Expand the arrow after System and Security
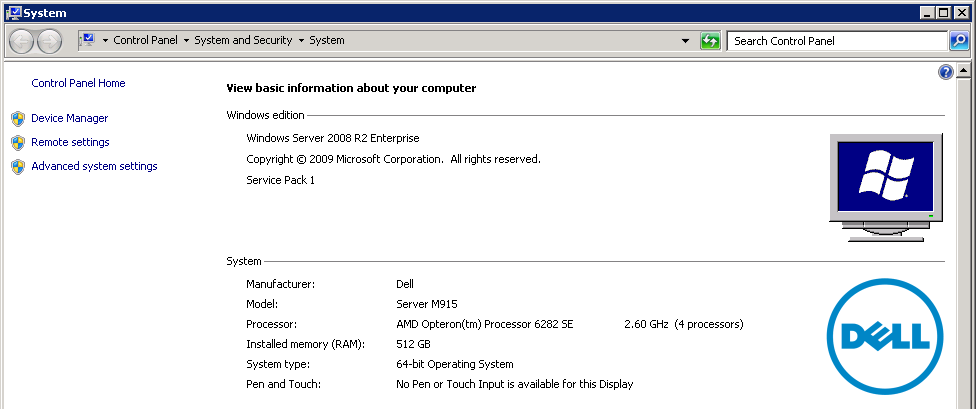This screenshot has width=976, height=409. pyautogui.click(x=301, y=40)
